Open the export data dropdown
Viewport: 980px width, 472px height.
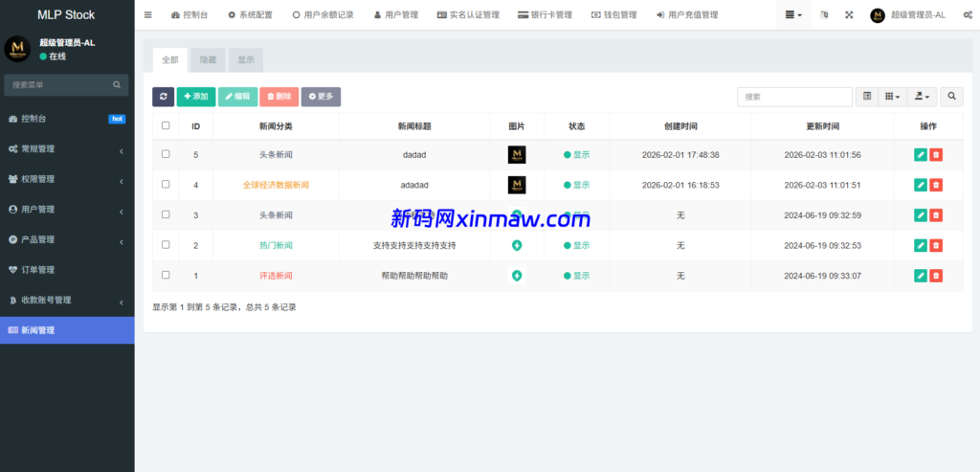click(922, 97)
